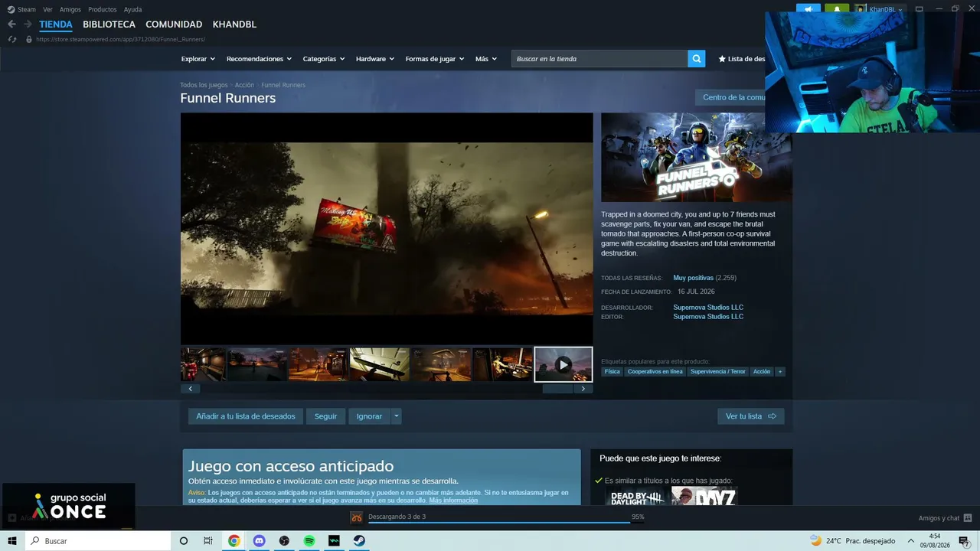Click the Steam logo in the menu bar
This screenshot has height=551, width=980.
click(11, 9)
